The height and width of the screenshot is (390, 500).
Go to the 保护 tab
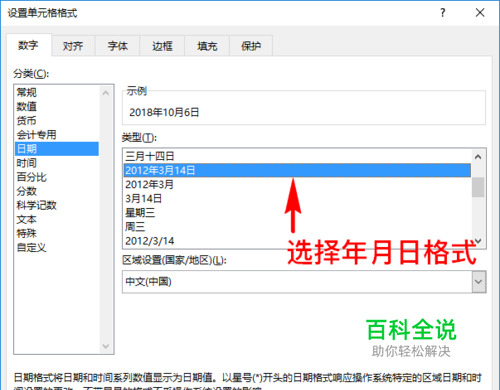tap(251, 46)
